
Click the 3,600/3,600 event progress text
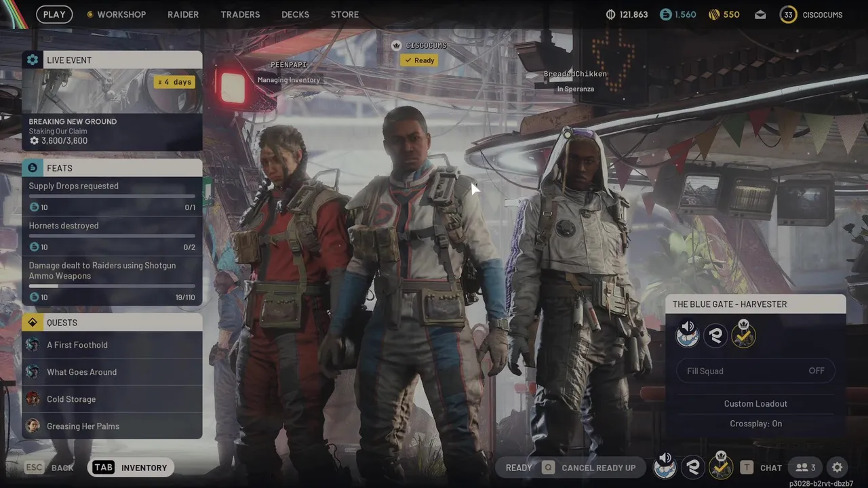click(x=64, y=141)
